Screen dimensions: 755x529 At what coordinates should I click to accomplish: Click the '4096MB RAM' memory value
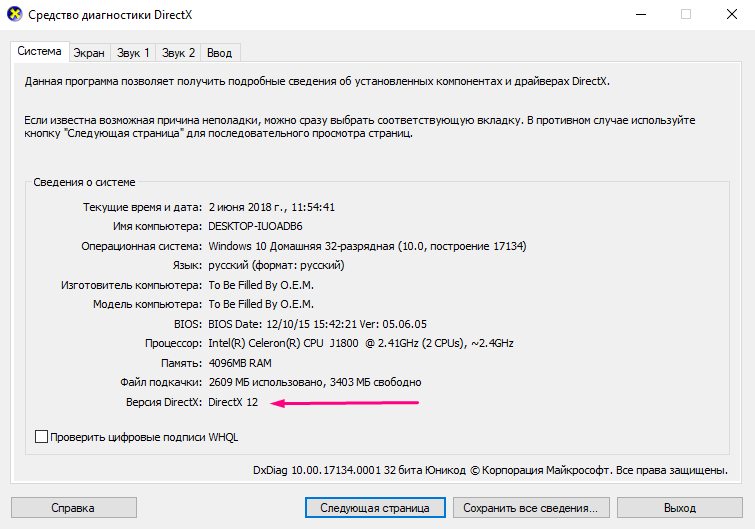pos(240,363)
